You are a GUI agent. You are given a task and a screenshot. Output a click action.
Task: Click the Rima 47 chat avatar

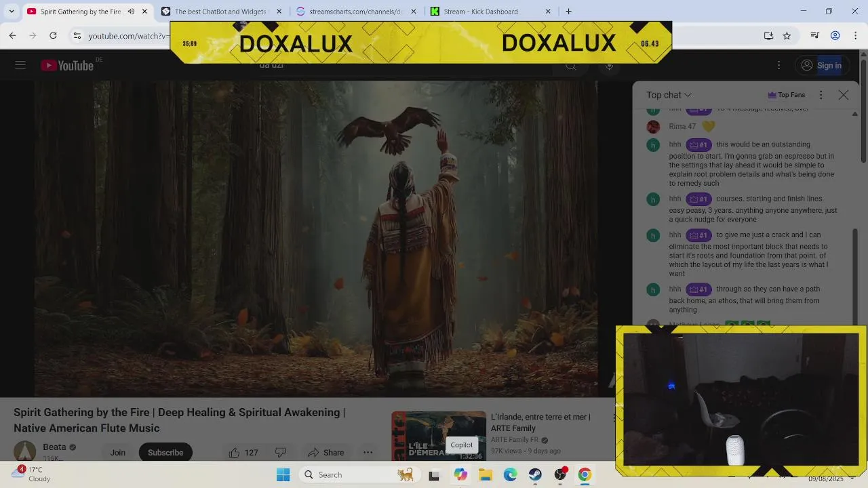point(653,127)
